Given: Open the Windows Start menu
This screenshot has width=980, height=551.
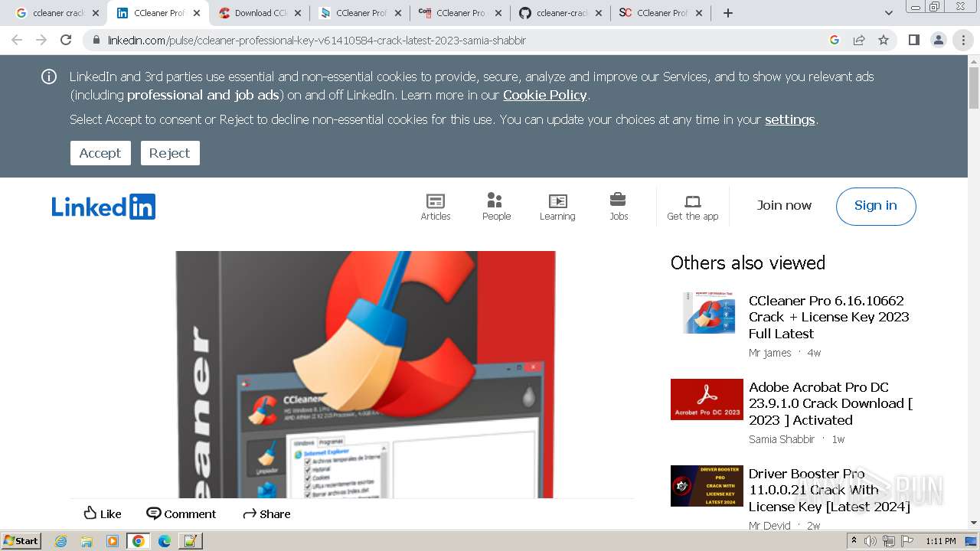Looking at the screenshot, I should pos(21,540).
